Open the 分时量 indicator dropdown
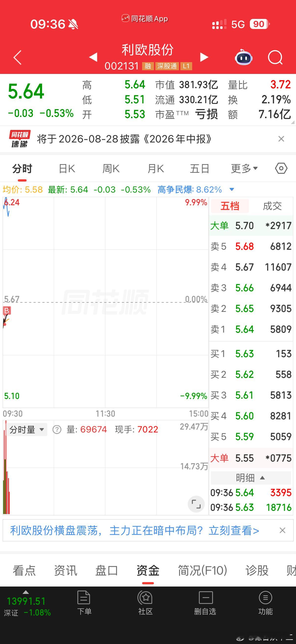 pyautogui.click(x=27, y=430)
